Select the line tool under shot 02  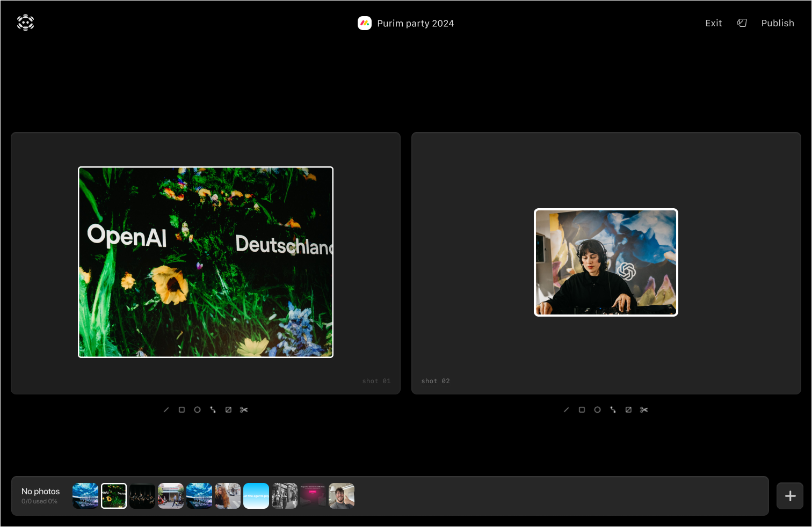[x=567, y=410]
